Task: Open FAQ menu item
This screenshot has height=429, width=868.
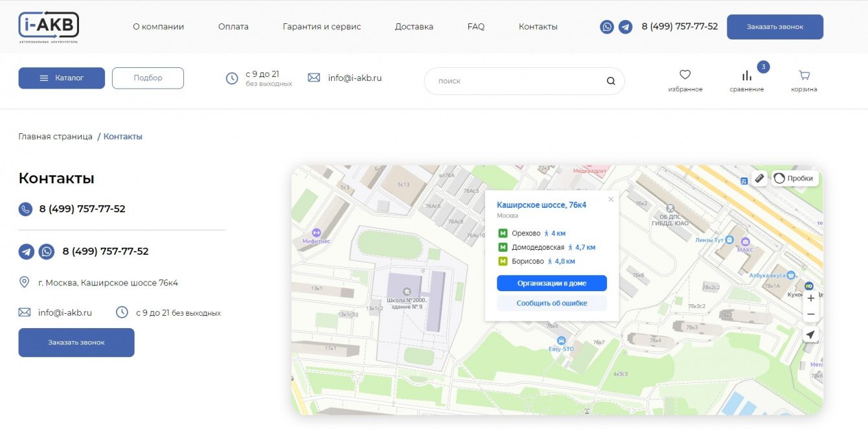Action: click(x=476, y=27)
